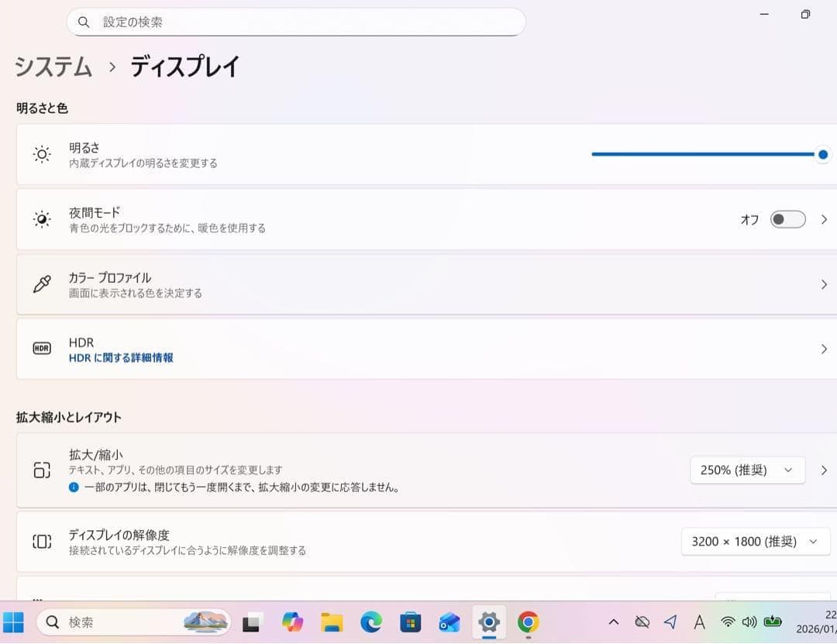Open the volume indicator in the tray

(749, 622)
